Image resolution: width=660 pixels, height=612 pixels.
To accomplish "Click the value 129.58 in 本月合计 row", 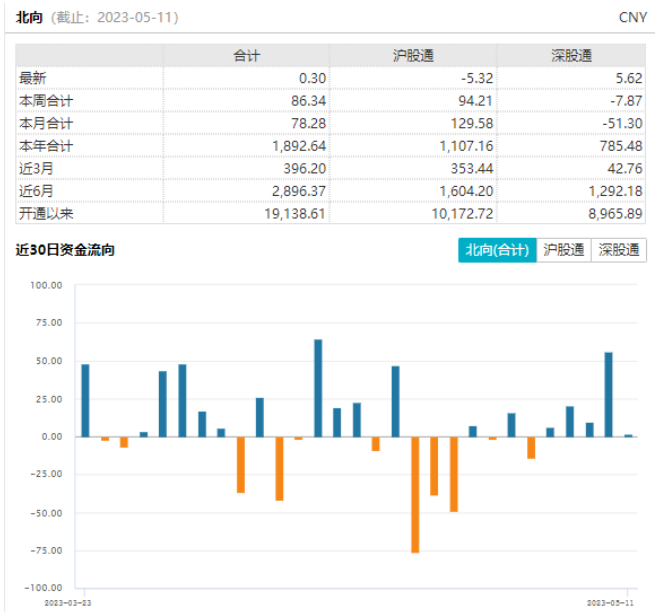I will [472, 123].
